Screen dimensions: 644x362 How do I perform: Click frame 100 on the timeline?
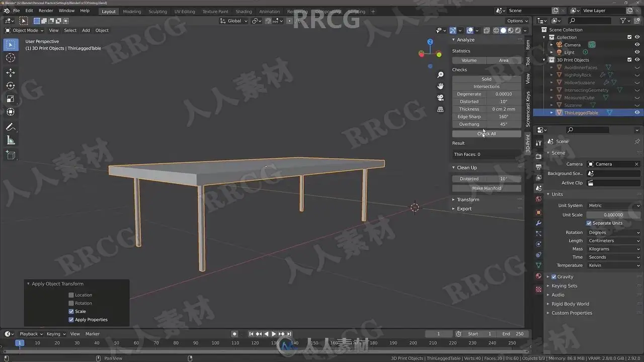[x=215, y=343]
